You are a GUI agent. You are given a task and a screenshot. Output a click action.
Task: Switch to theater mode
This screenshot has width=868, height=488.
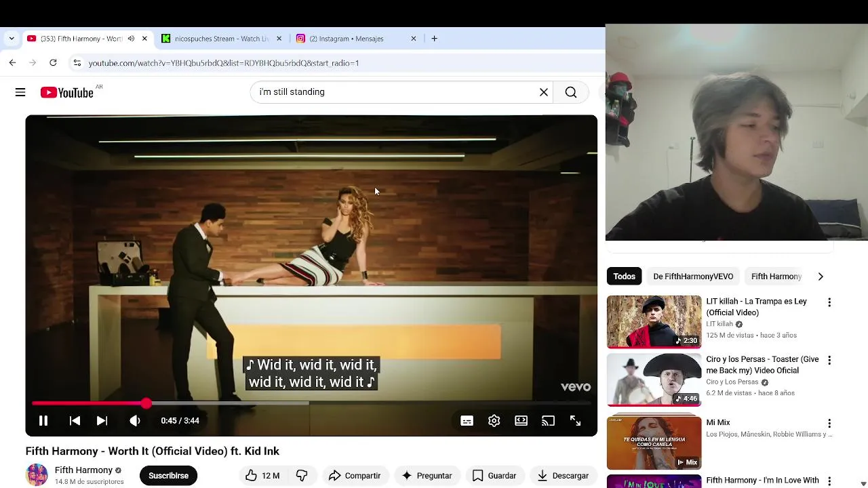pyautogui.click(x=521, y=421)
